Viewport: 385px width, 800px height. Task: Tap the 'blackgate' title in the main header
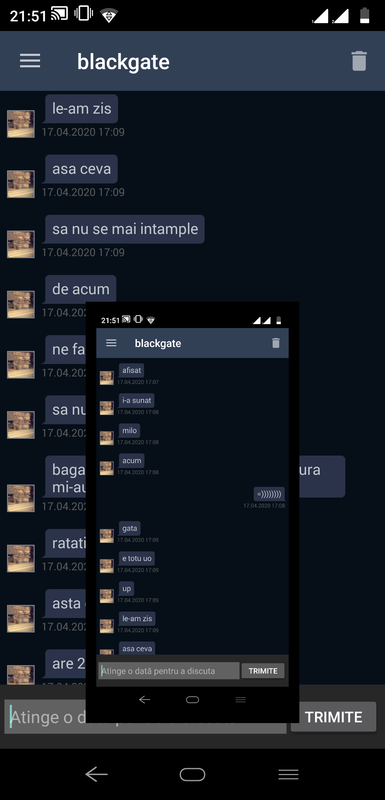[x=123, y=62]
